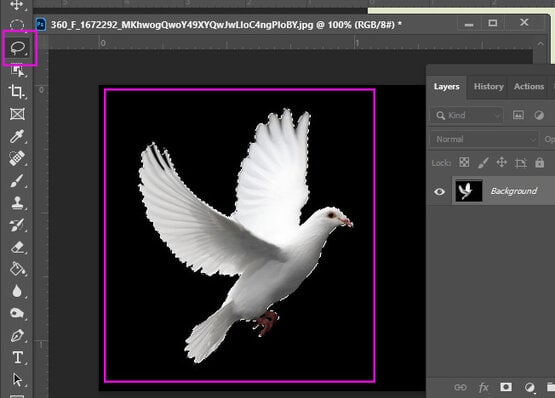Hide the Background layer with eye icon
Image resolution: width=555 pixels, height=398 pixels.
(x=439, y=192)
